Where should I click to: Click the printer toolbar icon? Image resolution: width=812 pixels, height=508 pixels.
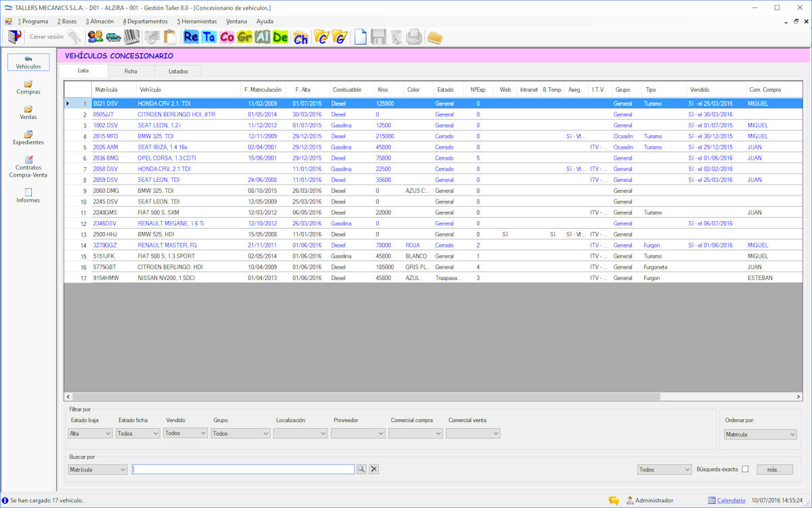pyautogui.click(x=414, y=37)
